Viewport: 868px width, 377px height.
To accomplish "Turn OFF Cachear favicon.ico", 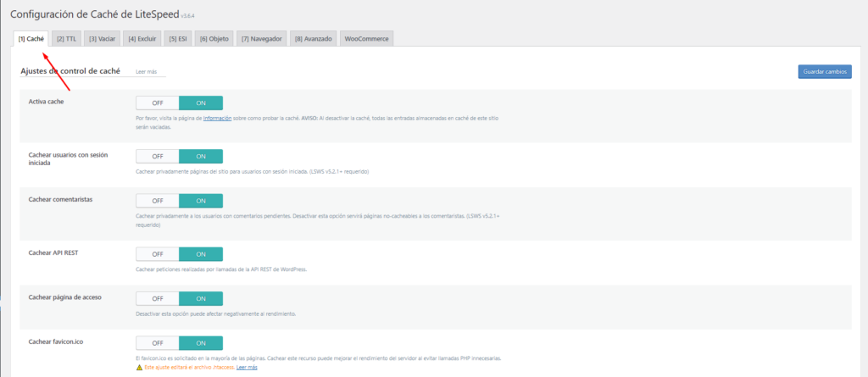I will point(158,342).
